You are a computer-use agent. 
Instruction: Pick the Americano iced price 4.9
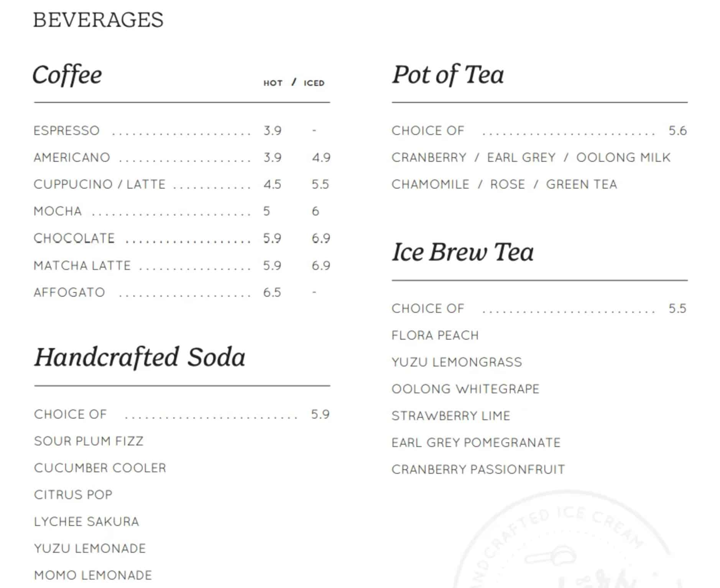pos(321,158)
